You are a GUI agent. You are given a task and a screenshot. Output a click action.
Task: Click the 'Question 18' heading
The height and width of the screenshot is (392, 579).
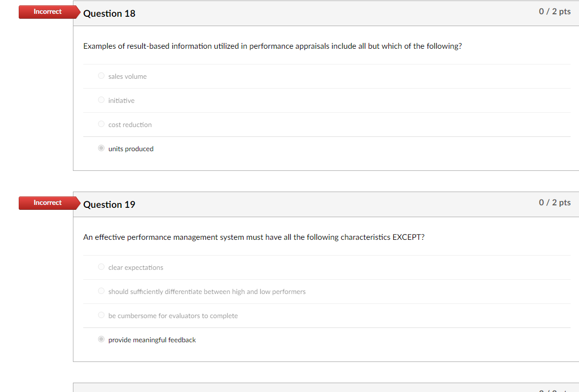(109, 13)
